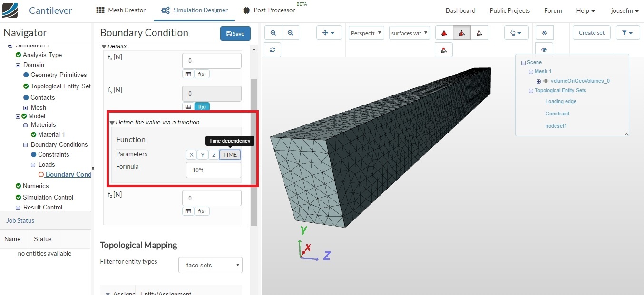The height and width of the screenshot is (295, 644).
Task: Select the transparent render mode icon
Action: click(x=444, y=49)
